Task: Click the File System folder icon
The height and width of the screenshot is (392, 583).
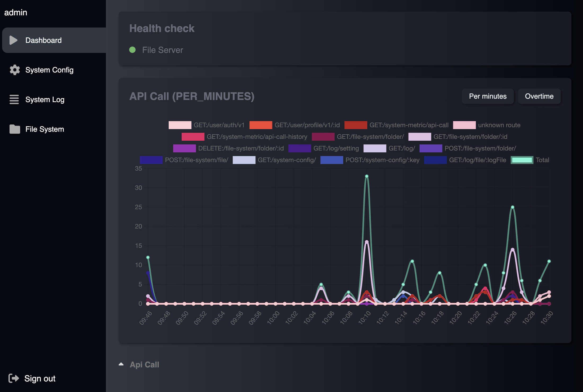Action: coord(15,129)
